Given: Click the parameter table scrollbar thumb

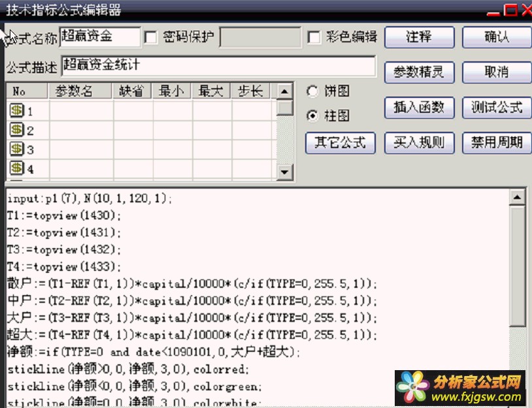Looking at the screenshot, I should coord(284,108).
